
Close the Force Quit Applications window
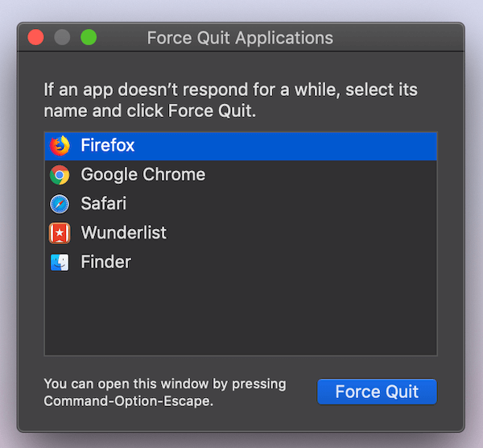[x=35, y=37]
